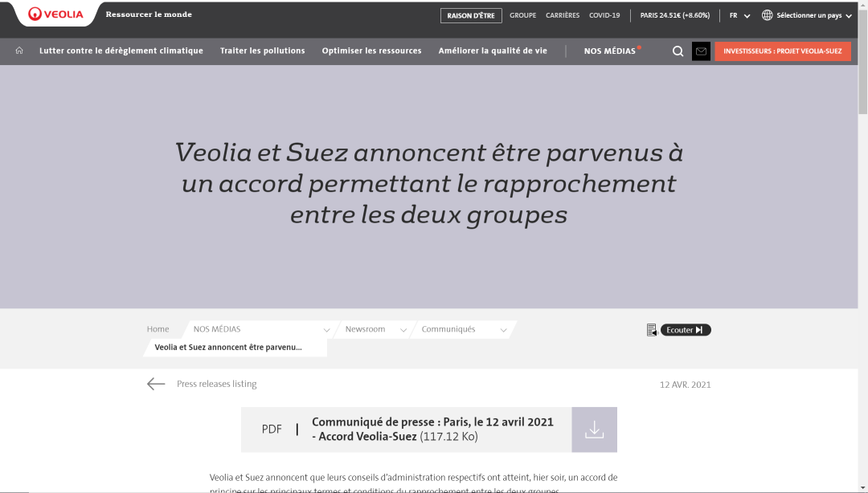Image resolution: width=868 pixels, height=493 pixels.
Task: Open the search magnifier icon
Action: pyautogui.click(x=678, y=51)
